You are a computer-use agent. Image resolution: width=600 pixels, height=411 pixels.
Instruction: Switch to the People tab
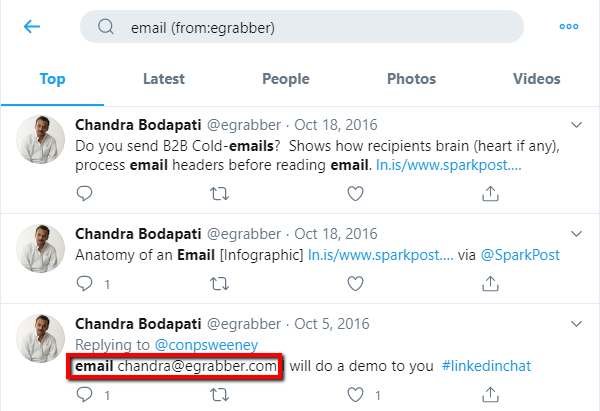point(286,79)
